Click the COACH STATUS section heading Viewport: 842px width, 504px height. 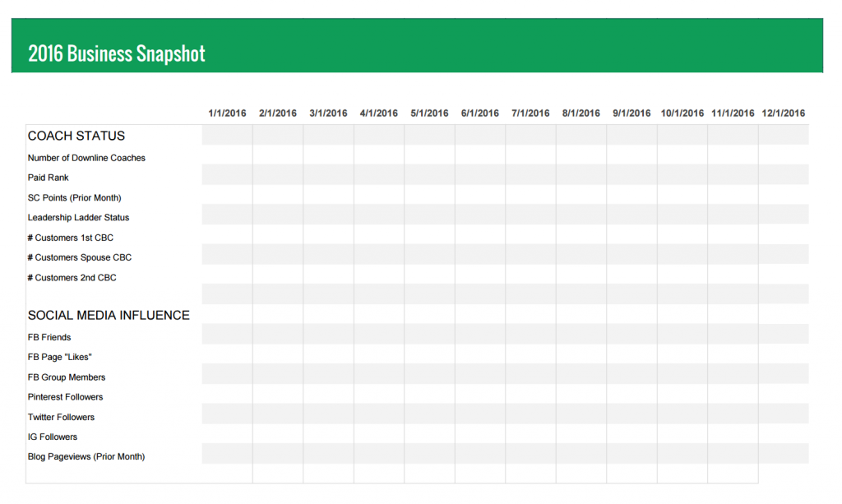tap(76, 136)
